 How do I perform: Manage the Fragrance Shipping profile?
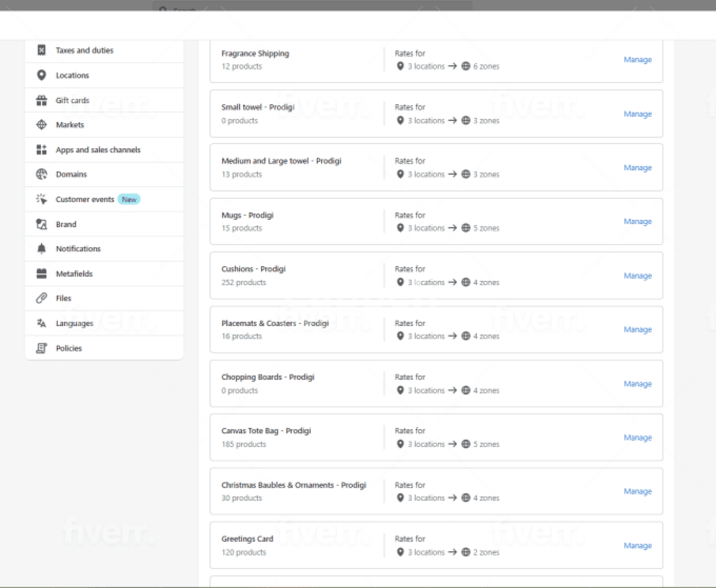coord(637,60)
